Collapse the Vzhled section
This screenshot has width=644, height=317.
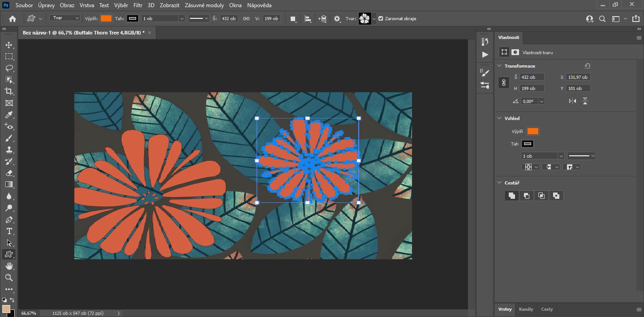pyautogui.click(x=500, y=118)
